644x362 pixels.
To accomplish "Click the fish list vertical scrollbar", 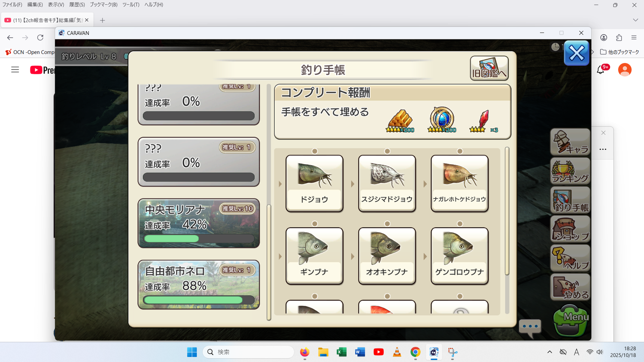I will point(507,211).
